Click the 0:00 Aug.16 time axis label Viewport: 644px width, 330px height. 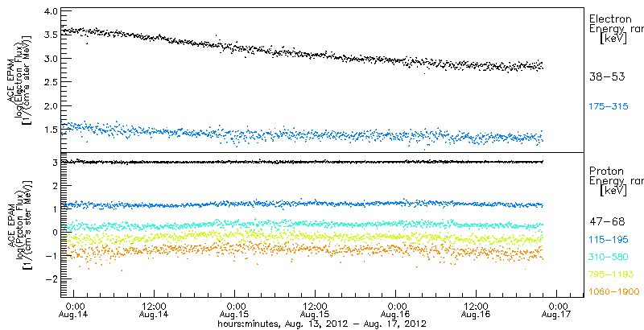coord(396,310)
